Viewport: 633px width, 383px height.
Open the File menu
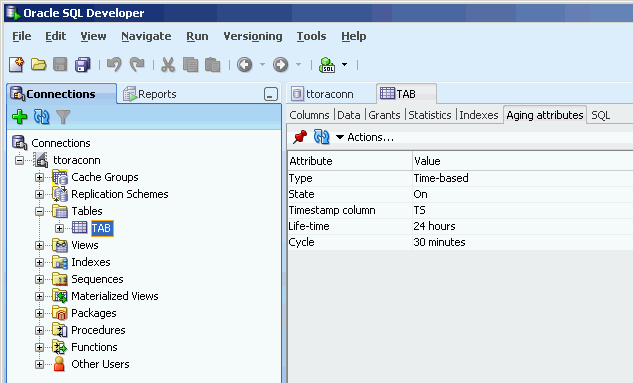tap(21, 36)
